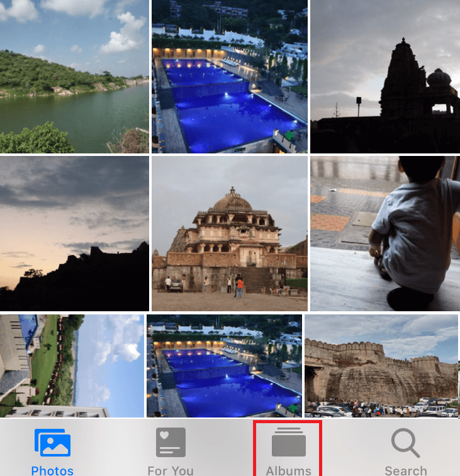The height and width of the screenshot is (476, 460).
Task: Open the smaller night pool photo
Action: (x=224, y=366)
